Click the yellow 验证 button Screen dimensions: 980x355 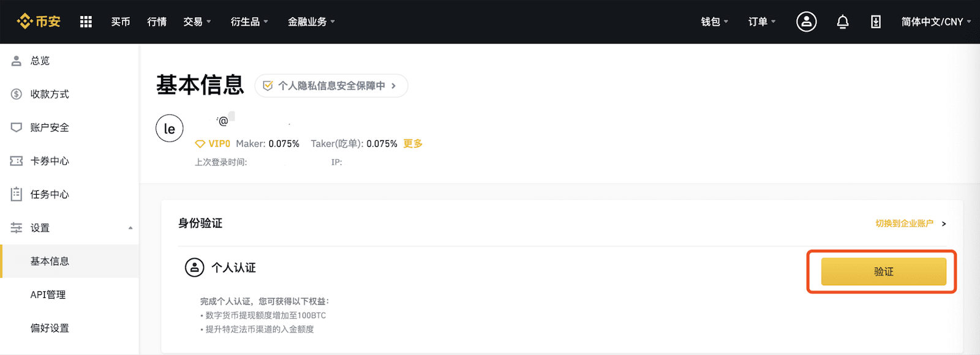coord(883,271)
